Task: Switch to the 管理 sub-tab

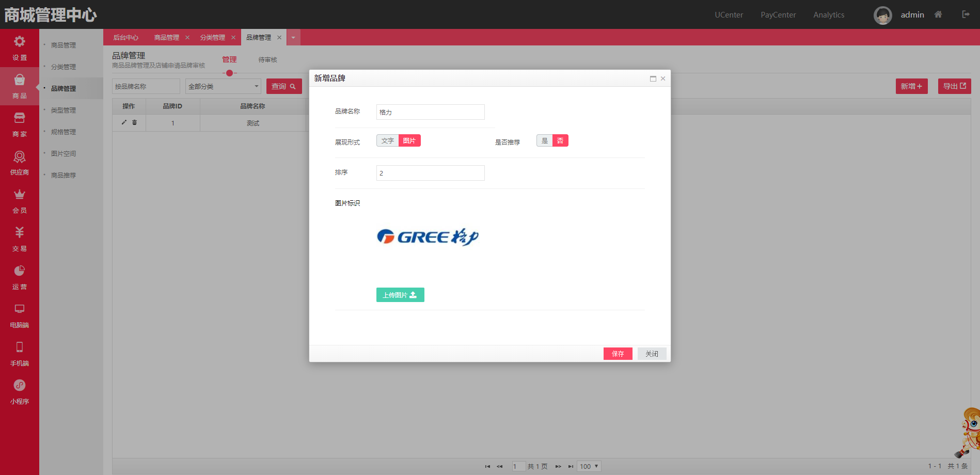Action: tap(229, 59)
